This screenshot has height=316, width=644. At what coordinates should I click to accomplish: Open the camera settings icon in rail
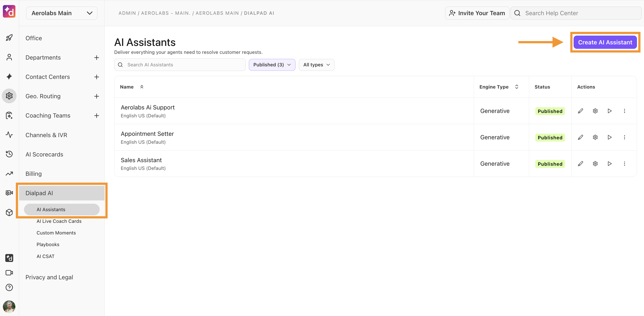point(9,193)
